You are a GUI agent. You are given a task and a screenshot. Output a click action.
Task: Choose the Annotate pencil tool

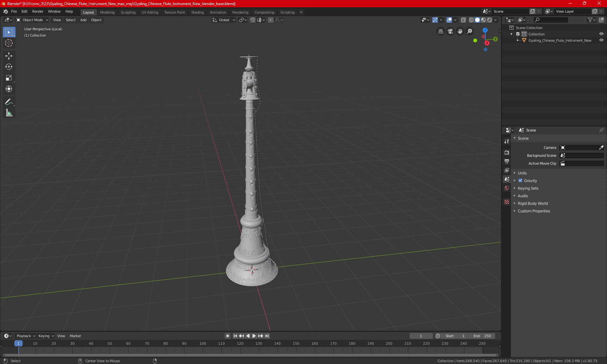click(9, 102)
